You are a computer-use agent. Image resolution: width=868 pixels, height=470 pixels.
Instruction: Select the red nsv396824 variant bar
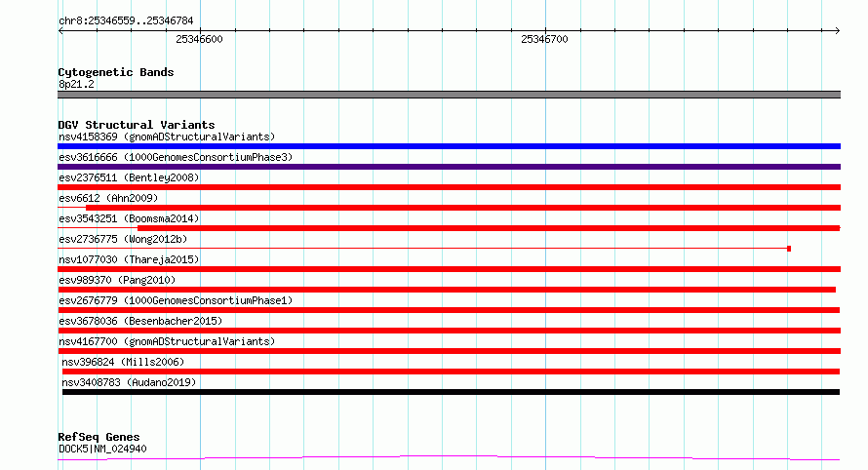point(452,372)
